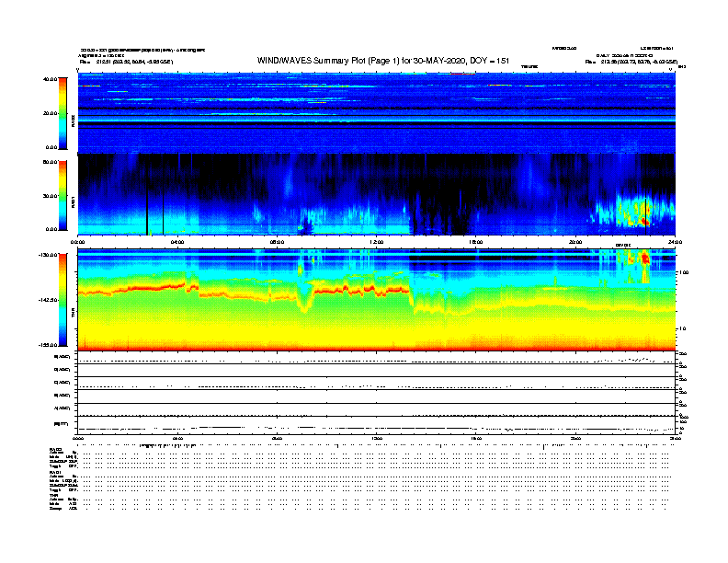Click the 40.00 color scale label
The image size is (728, 563).
coord(50,79)
